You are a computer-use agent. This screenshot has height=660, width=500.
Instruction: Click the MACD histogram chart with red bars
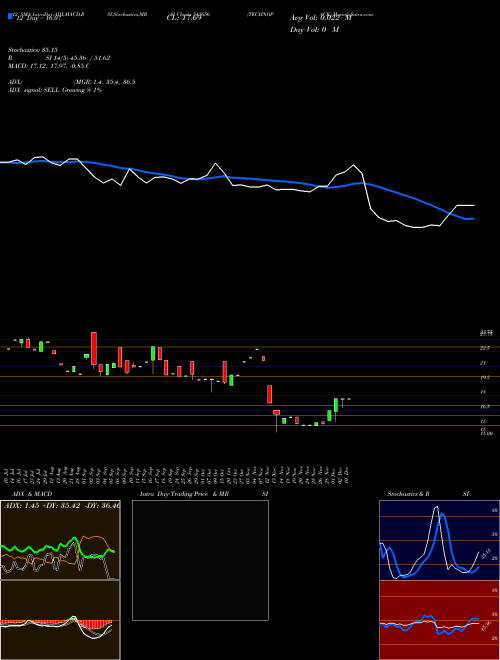(60, 620)
